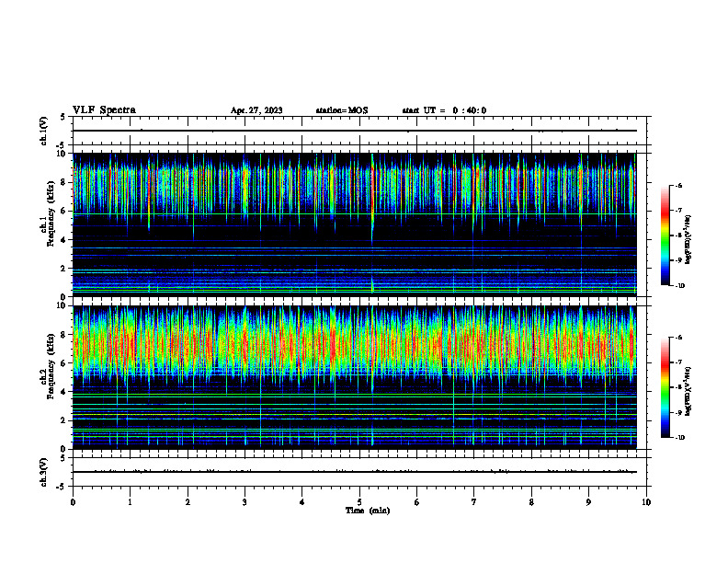Click the "-6" label on ch.1 color bar
The width and height of the screenshot is (728, 563).
[678, 186]
